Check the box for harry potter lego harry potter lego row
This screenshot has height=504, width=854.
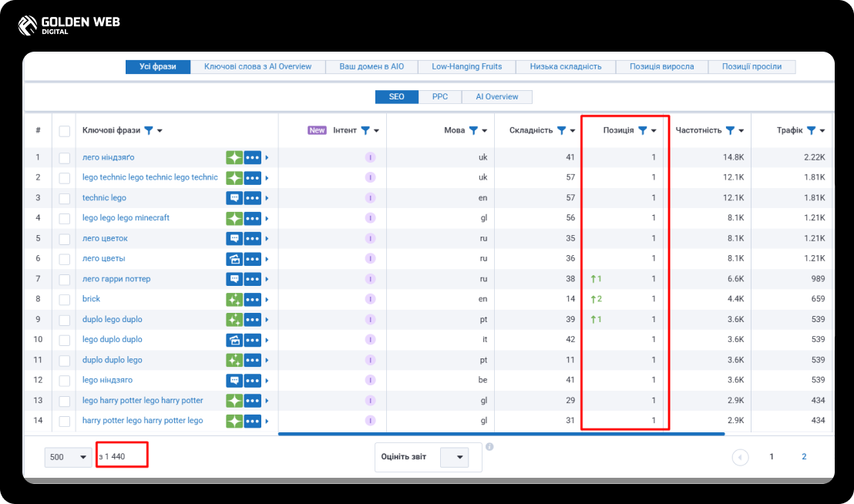[x=64, y=422]
